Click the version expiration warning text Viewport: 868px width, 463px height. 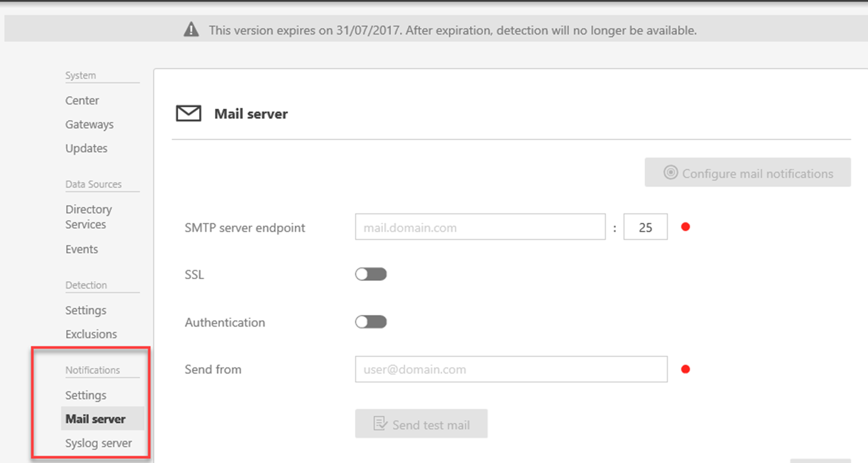click(453, 30)
